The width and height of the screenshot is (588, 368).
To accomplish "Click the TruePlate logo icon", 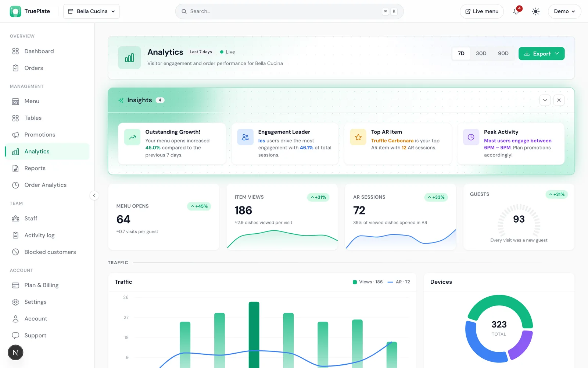I will pos(15,11).
